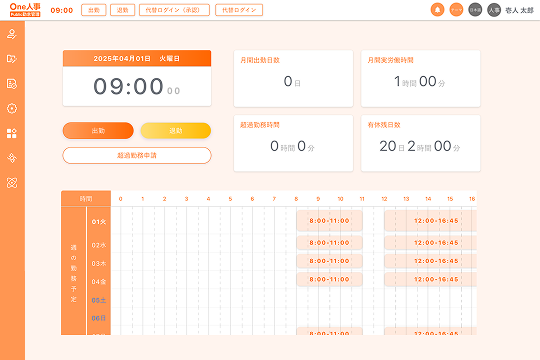The width and height of the screenshot is (540, 360).
Task: Open the document report sidebar icon
Action: [12, 84]
